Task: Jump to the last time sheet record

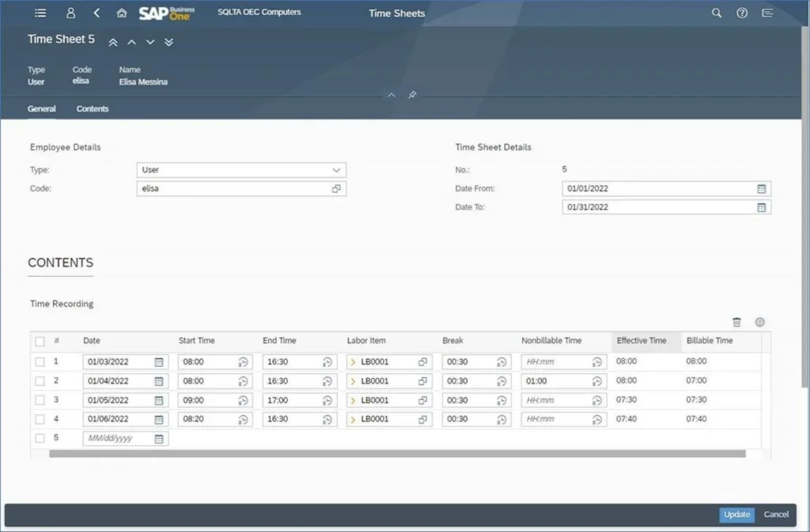Action: point(169,43)
